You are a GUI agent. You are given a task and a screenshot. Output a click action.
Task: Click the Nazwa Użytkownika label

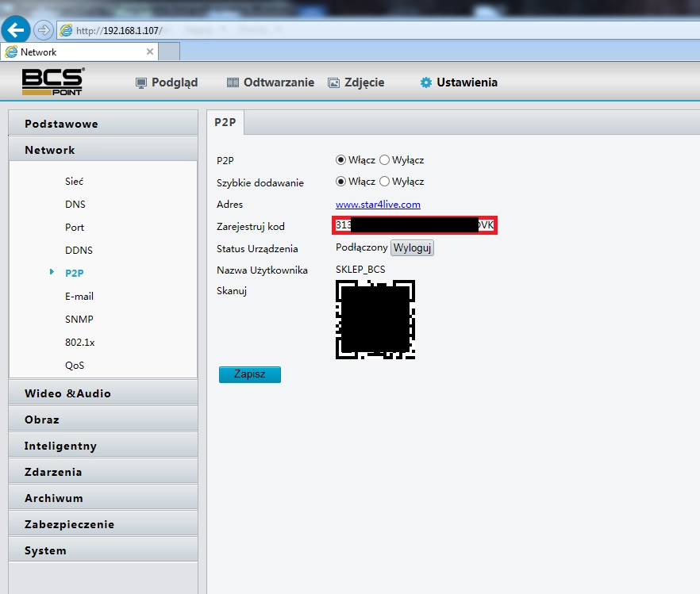pos(262,270)
